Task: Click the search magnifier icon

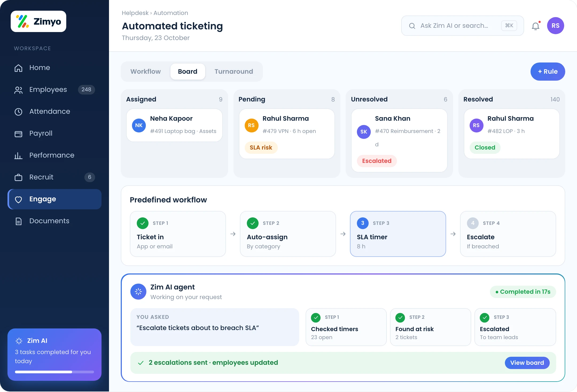Action: (x=412, y=26)
